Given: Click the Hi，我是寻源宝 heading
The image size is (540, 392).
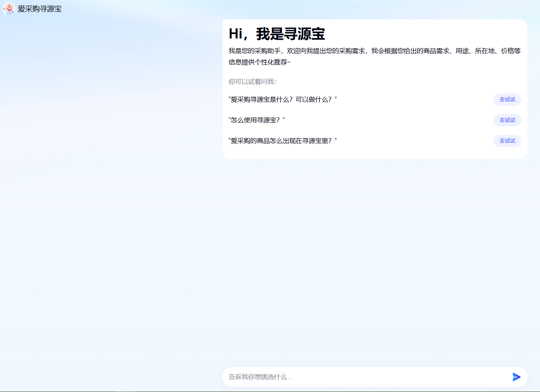Looking at the screenshot, I should (277, 34).
